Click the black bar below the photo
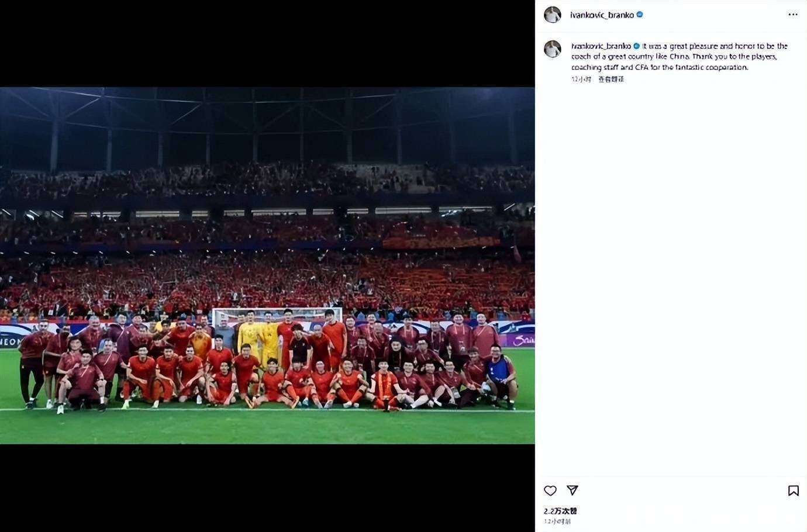Screen dimensions: 807x532 [267, 488]
